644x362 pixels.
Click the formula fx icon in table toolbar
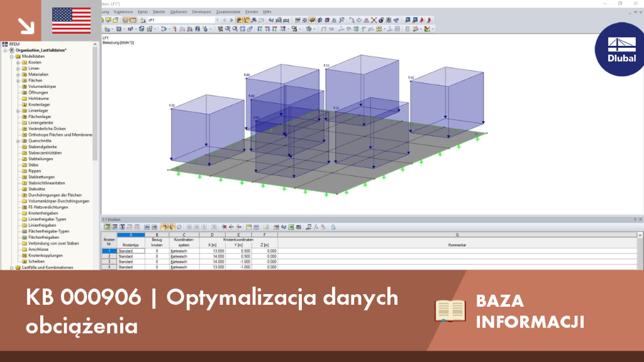click(316, 227)
